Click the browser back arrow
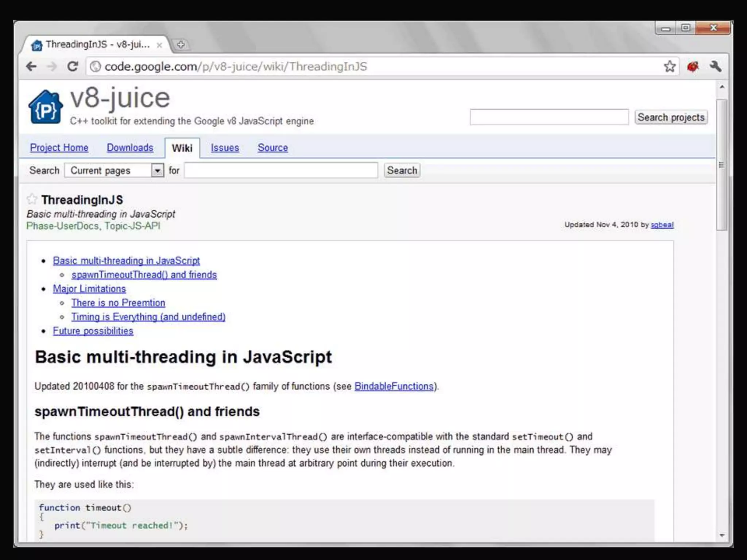This screenshot has height=560, width=747. pos(32,66)
